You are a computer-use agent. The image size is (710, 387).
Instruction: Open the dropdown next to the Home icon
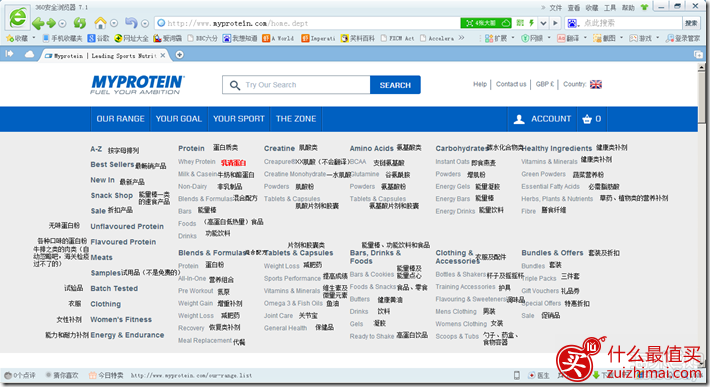point(114,23)
